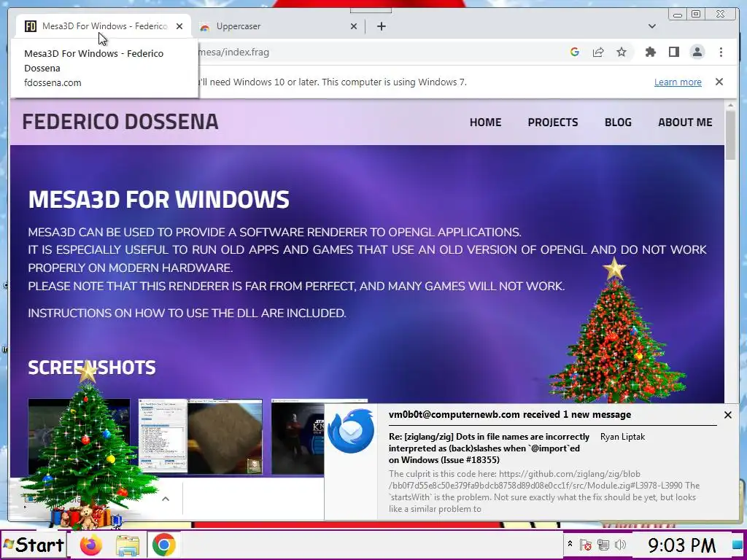Click sender name Ryan Liptak
The height and width of the screenshot is (560, 747).
622,437
